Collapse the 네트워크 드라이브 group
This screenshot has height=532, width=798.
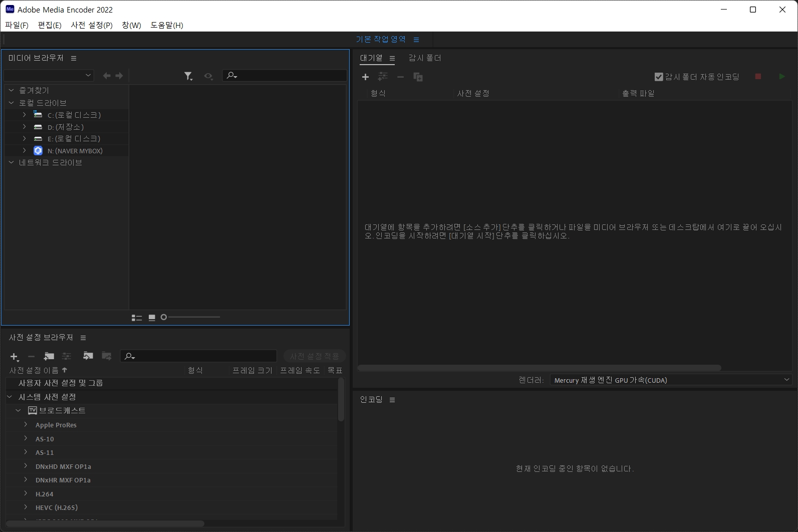[x=11, y=162]
